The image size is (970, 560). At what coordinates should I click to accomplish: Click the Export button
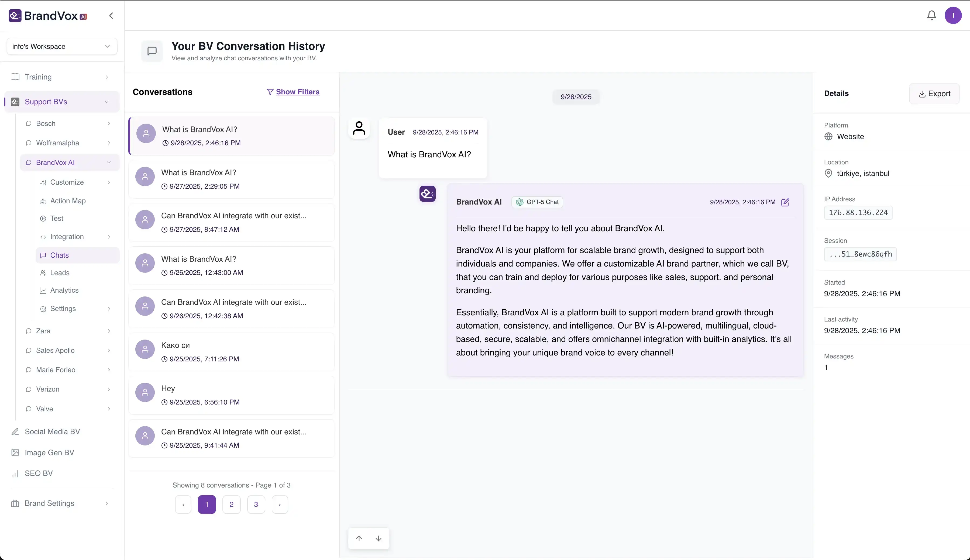pos(934,94)
